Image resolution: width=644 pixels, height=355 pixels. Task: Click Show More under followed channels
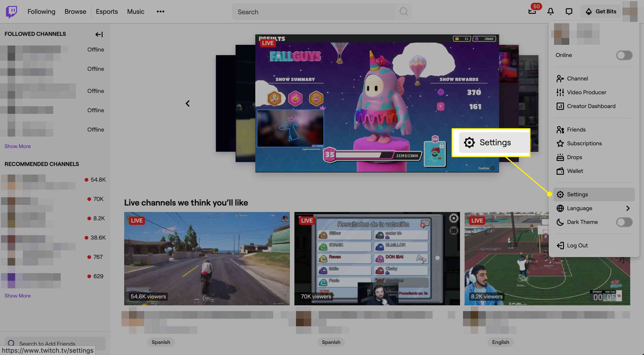[17, 146]
